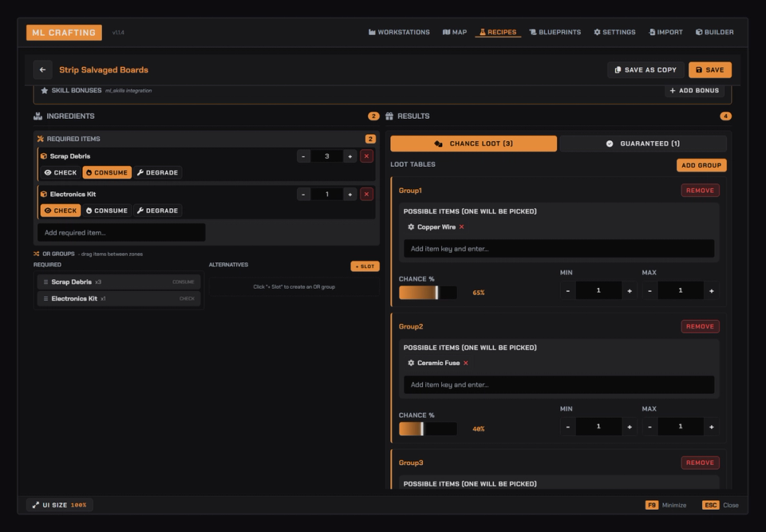
Task: Decrease Group1 MAX value
Action: [x=650, y=290]
